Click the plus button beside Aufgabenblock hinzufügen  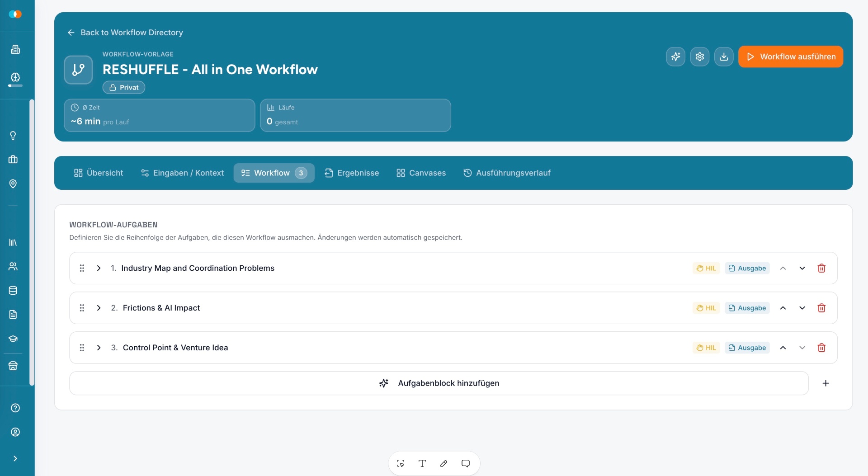tap(826, 383)
